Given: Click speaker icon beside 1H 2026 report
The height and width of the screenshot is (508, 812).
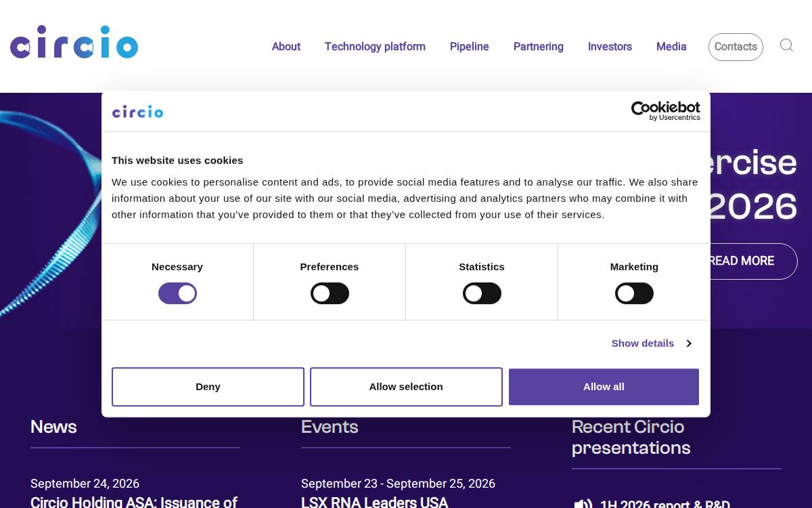Looking at the screenshot, I should (583, 505).
